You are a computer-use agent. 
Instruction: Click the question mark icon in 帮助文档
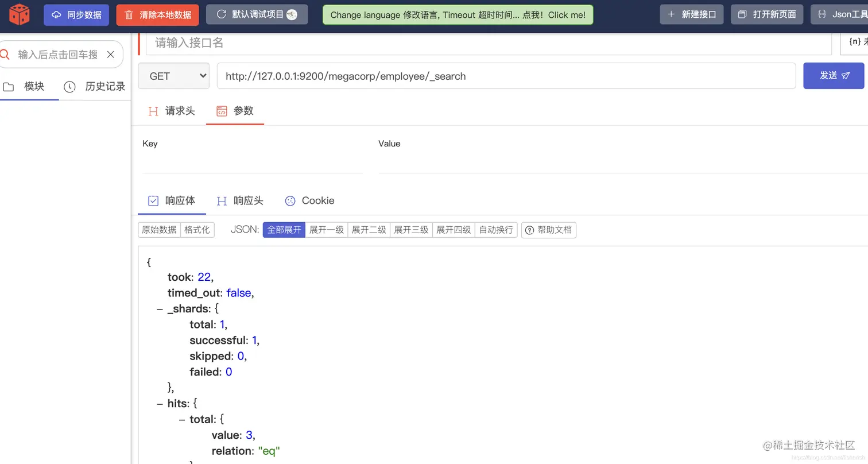[529, 230]
